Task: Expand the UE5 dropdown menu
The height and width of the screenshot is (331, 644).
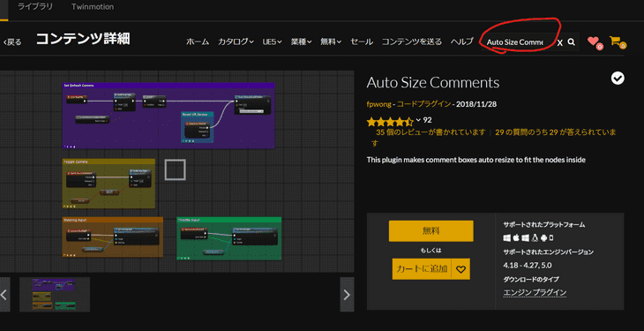Action: click(x=272, y=41)
